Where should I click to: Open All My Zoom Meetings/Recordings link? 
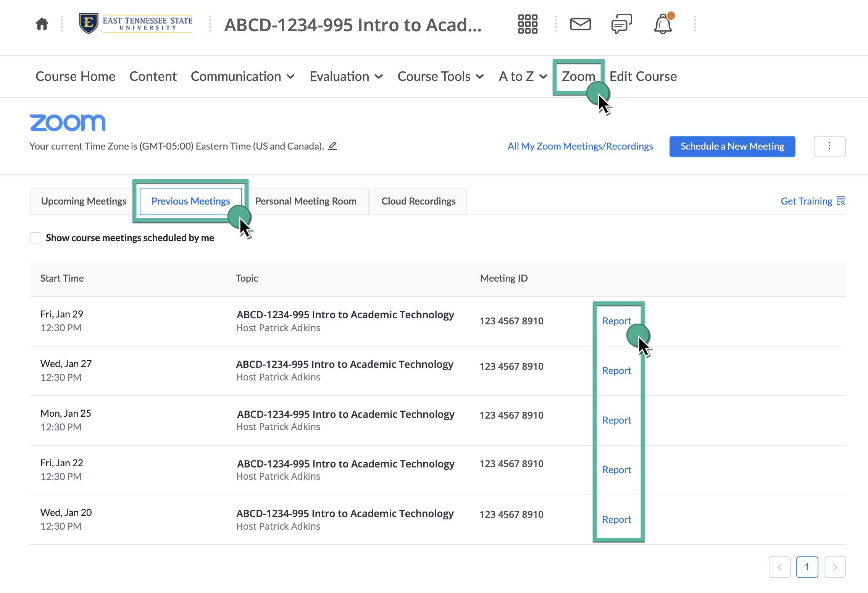coord(580,146)
